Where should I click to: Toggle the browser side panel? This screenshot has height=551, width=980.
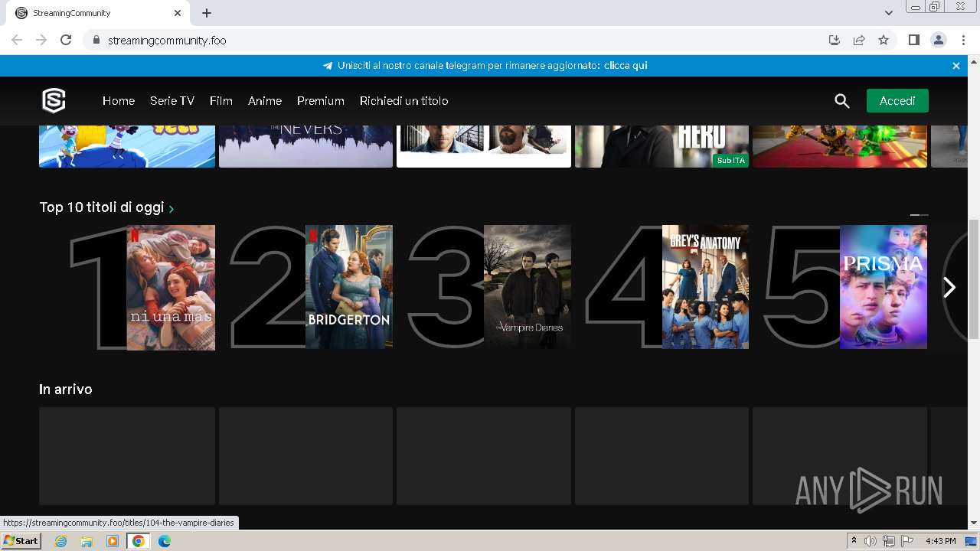pyautogui.click(x=913, y=40)
